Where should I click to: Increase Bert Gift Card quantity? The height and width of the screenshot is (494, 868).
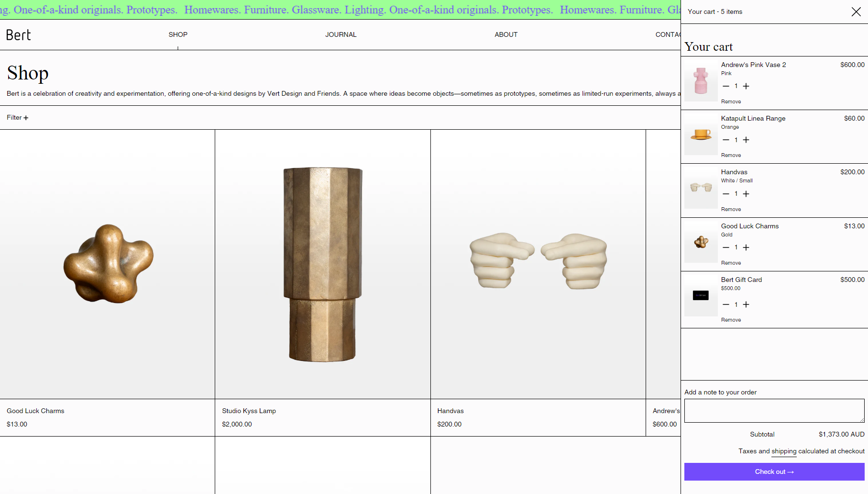click(746, 304)
